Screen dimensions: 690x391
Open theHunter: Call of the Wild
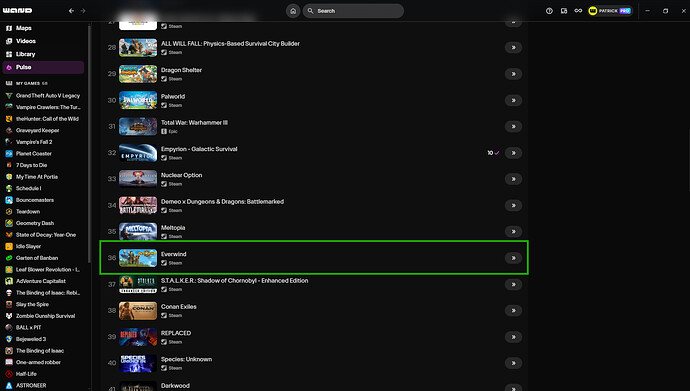[x=43, y=119]
